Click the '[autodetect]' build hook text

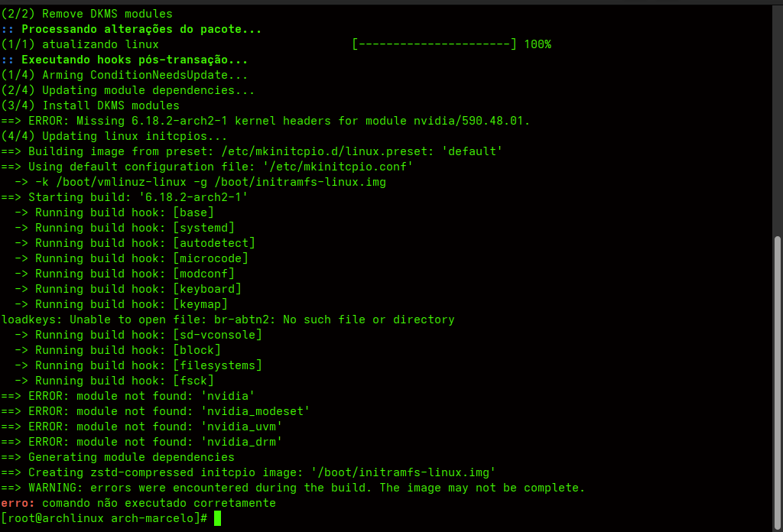tap(214, 243)
